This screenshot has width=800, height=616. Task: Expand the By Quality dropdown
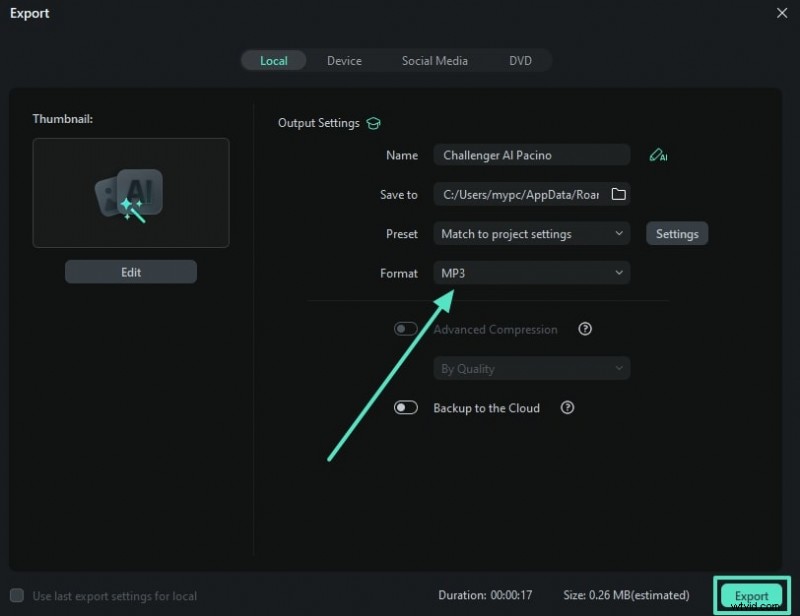(531, 368)
